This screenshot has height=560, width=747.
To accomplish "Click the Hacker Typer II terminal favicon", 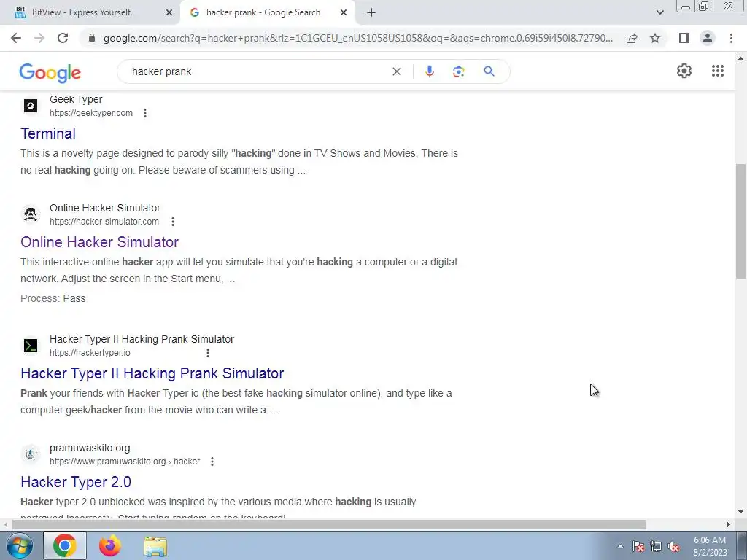I will click(31, 346).
